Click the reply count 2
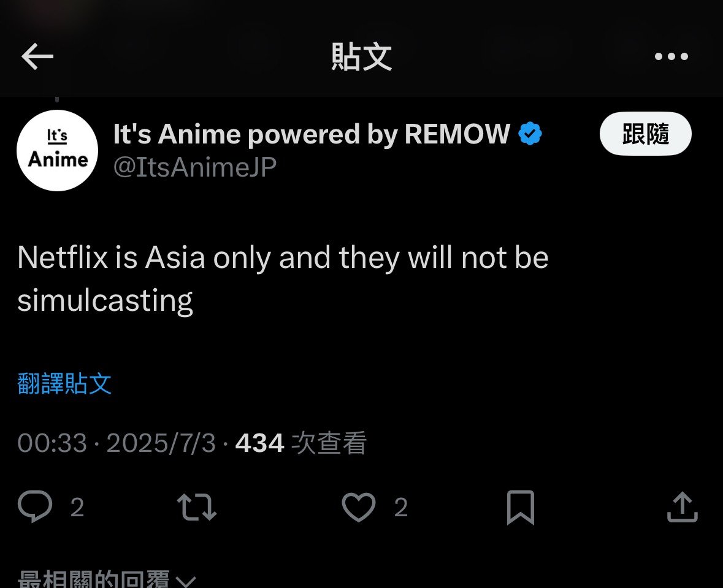723x588 pixels. [77, 507]
